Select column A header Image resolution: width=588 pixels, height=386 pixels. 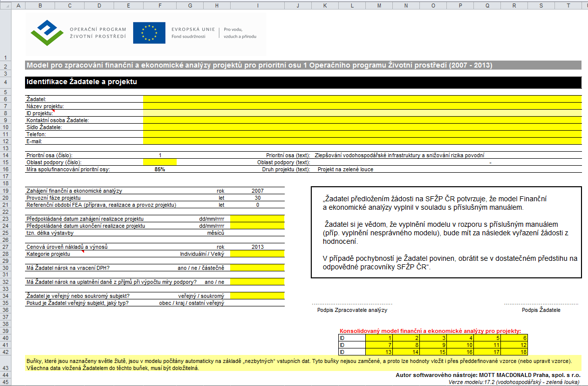coord(19,6)
